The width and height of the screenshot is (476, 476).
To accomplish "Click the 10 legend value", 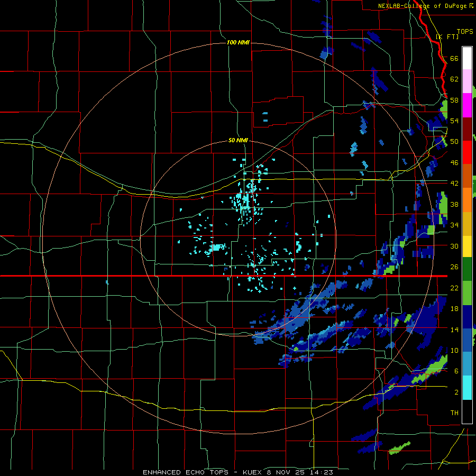I will pyautogui.click(x=454, y=350).
